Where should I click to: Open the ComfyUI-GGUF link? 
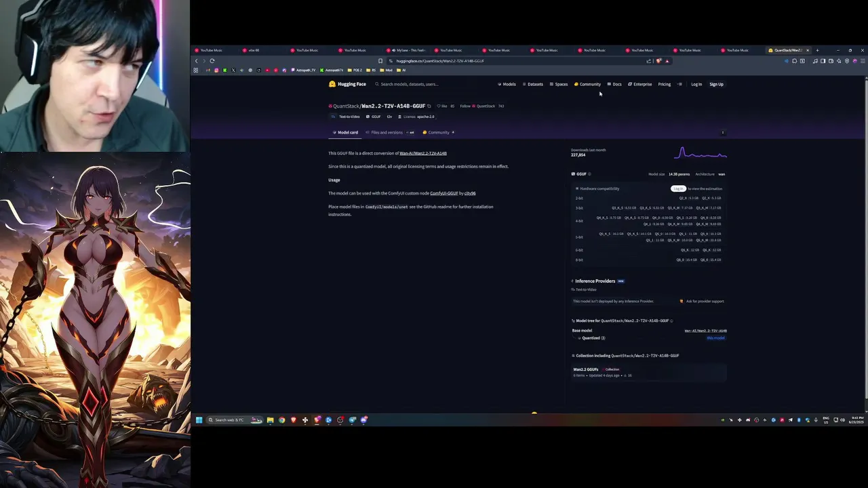point(443,193)
